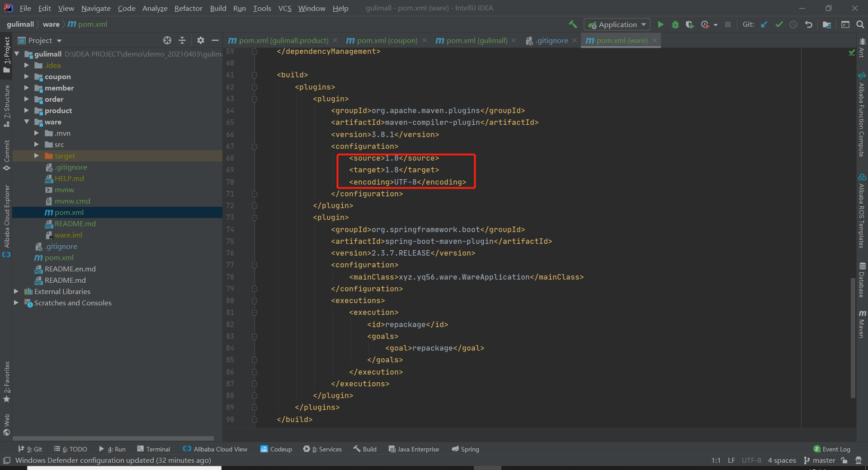
Task: Expand the member module folder
Action: (26, 88)
